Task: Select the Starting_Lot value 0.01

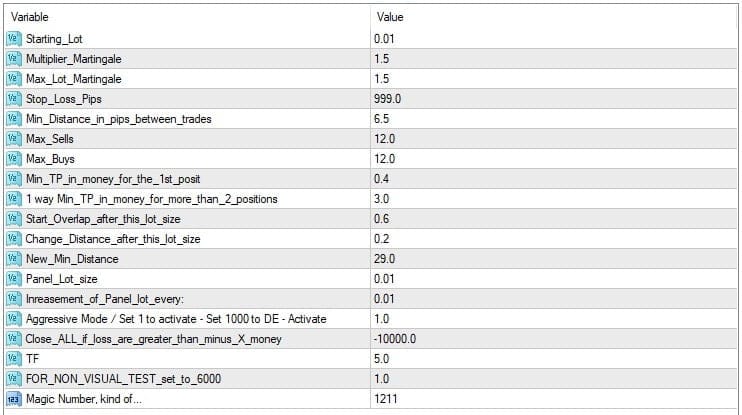Action: click(384, 39)
